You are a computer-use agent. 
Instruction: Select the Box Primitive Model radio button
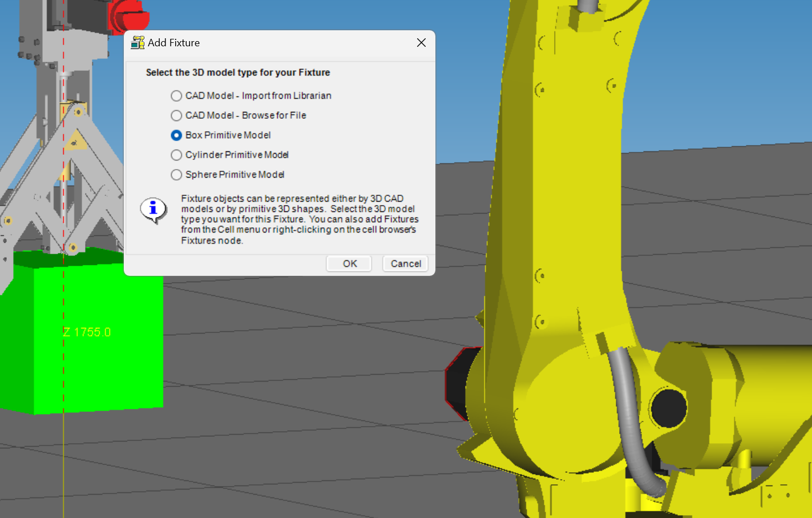[x=177, y=135]
